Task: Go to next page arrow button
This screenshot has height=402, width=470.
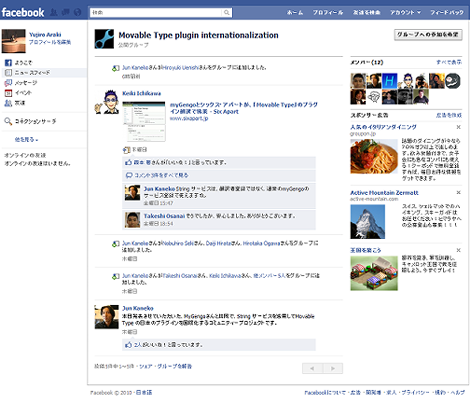Action: (333, 368)
